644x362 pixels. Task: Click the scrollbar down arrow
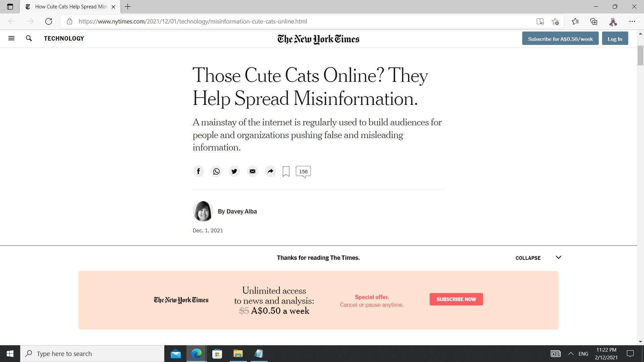pyautogui.click(x=640, y=342)
